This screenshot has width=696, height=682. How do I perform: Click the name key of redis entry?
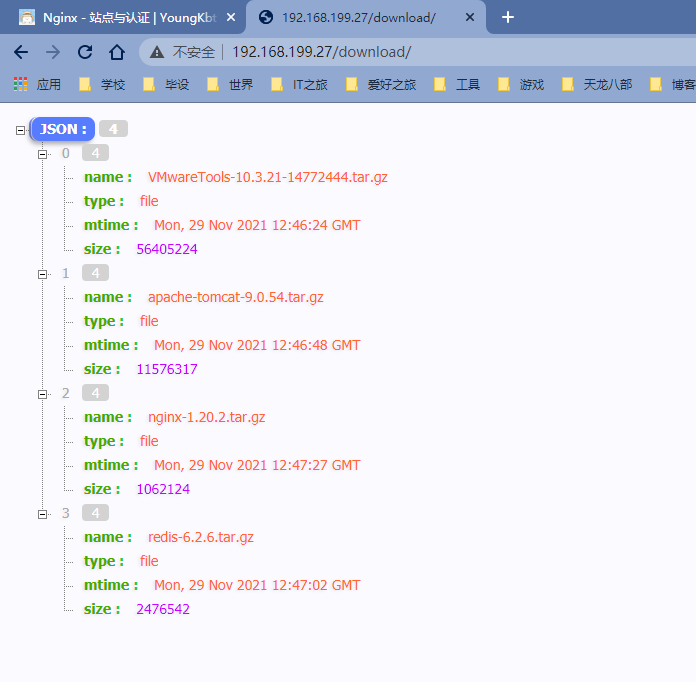(x=108, y=537)
